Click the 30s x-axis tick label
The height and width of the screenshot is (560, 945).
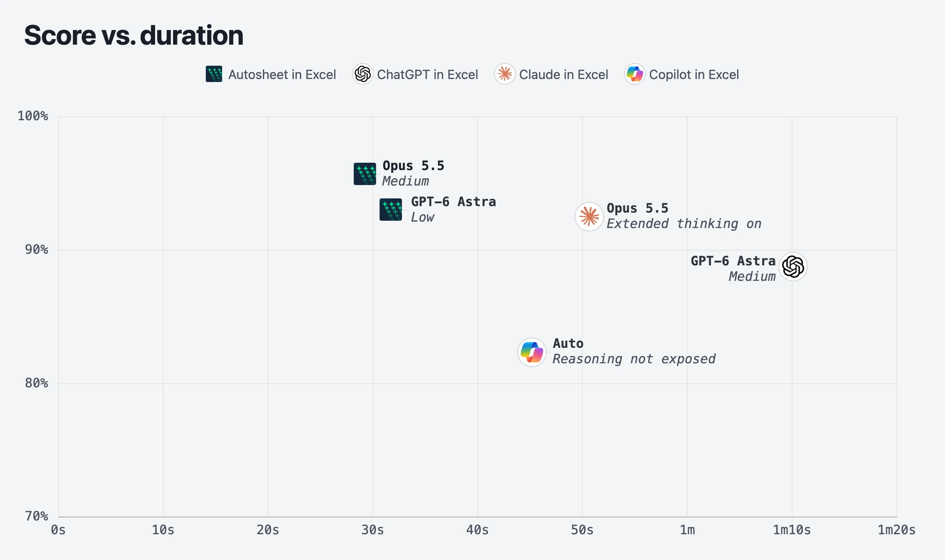373,530
